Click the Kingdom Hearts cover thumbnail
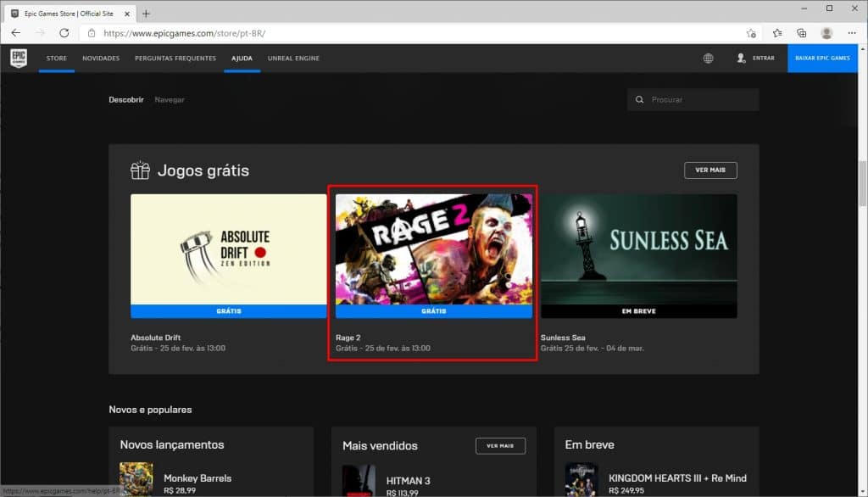This screenshot has height=497, width=868. pos(581,479)
